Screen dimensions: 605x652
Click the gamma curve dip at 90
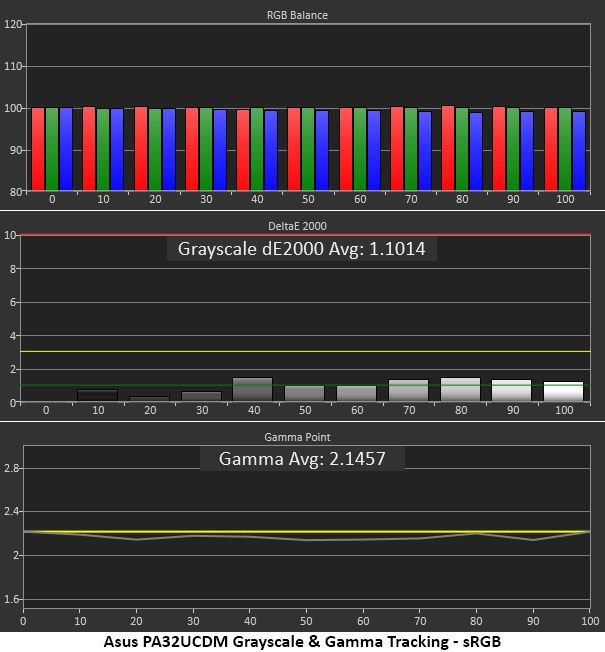533,540
